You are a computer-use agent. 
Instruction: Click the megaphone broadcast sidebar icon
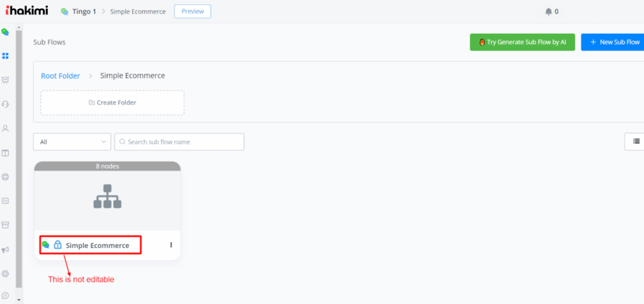pos(6,250)
